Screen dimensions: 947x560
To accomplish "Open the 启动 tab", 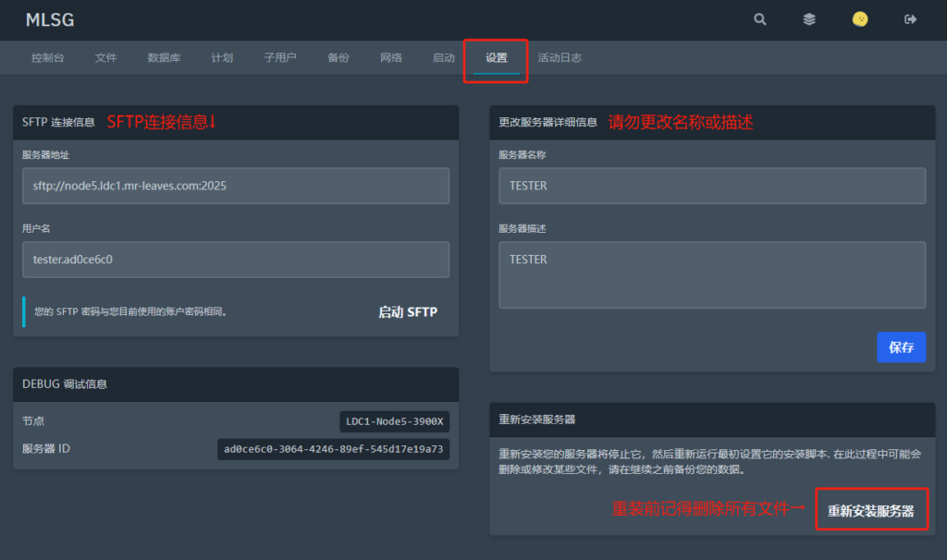I will [x=443, y=56].
